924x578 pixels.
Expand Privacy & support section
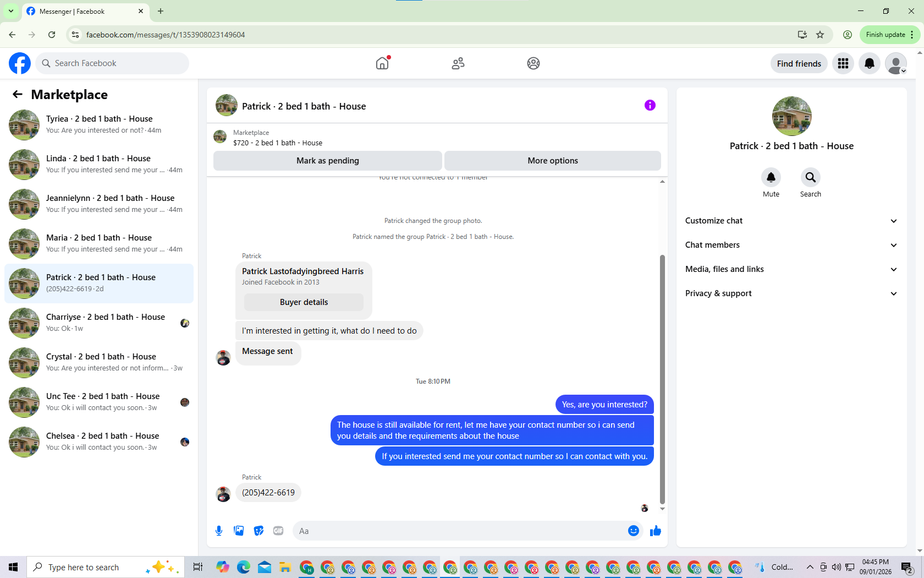tap(791, 293)
